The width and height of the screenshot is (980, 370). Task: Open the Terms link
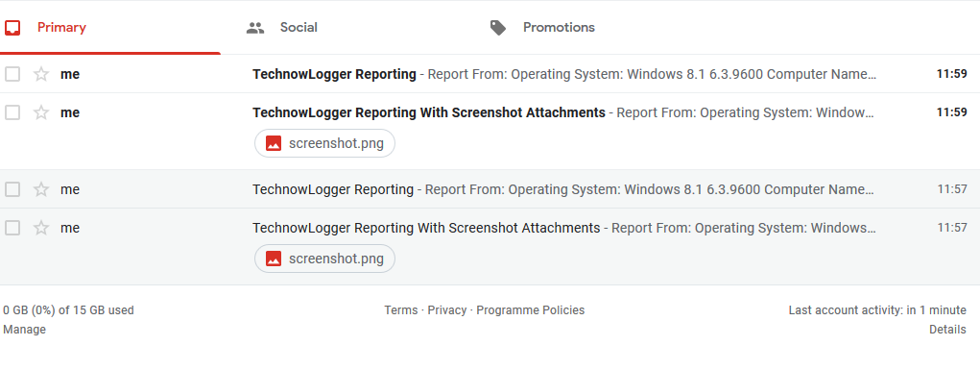[x=400, y=309]
